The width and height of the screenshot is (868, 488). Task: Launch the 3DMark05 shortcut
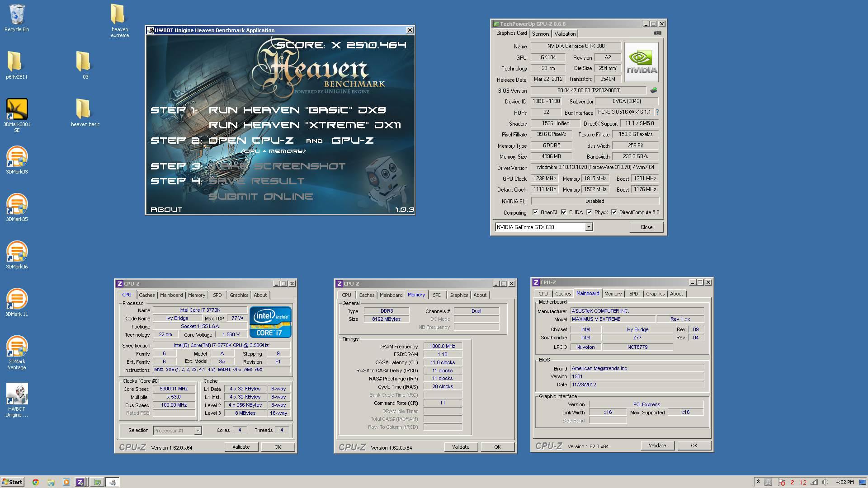17,207
